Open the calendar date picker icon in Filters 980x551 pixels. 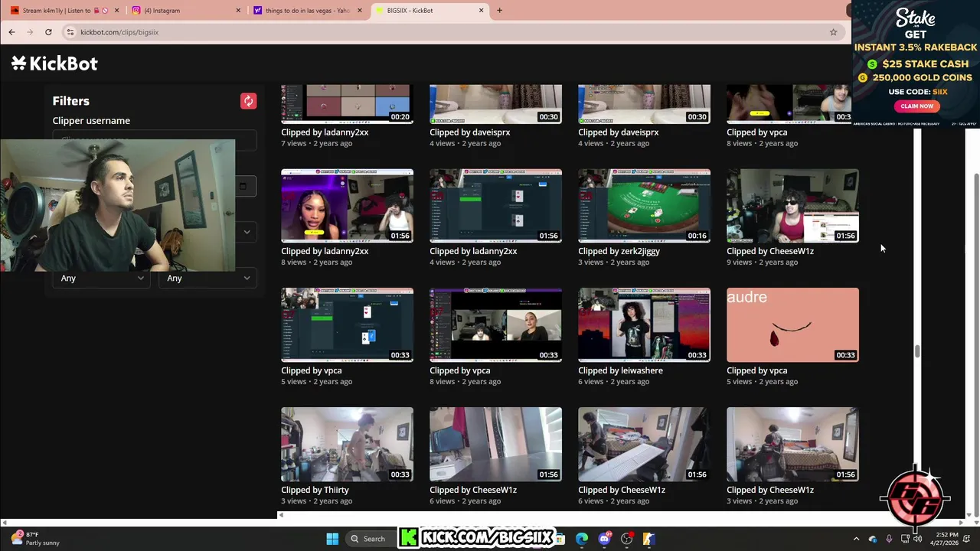243,186
